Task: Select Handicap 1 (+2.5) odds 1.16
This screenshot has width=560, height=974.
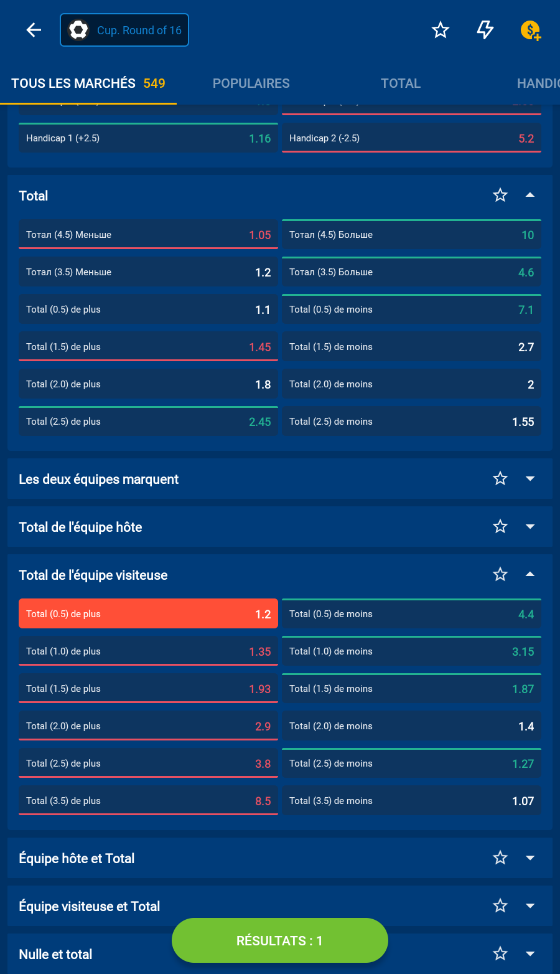Action: pyautogui.click(x=148, y=138)
